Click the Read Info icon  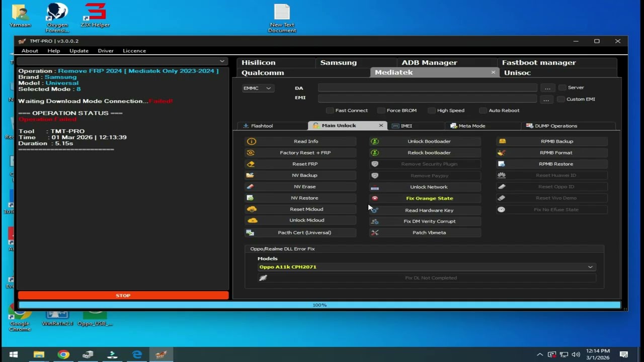[251, 141]
